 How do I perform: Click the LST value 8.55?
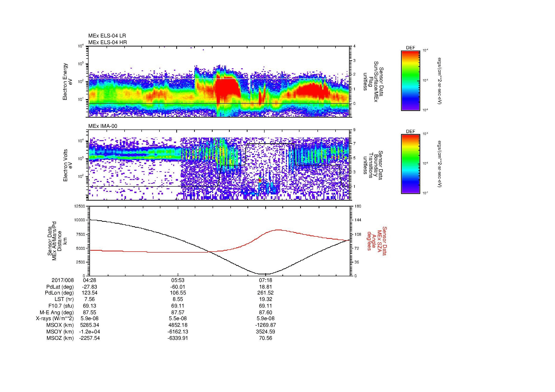178,299
